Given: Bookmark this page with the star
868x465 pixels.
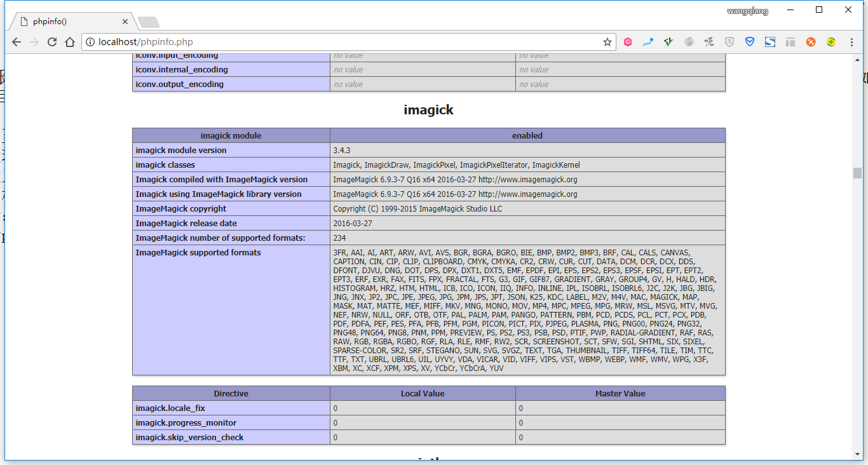Looking at the screenshot, I should point(607,42).
